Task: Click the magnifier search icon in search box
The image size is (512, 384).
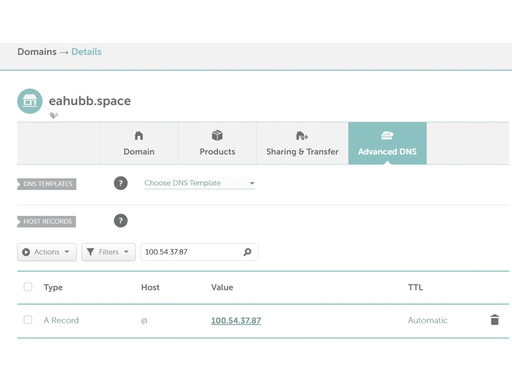Action: [x=247, y=252]
